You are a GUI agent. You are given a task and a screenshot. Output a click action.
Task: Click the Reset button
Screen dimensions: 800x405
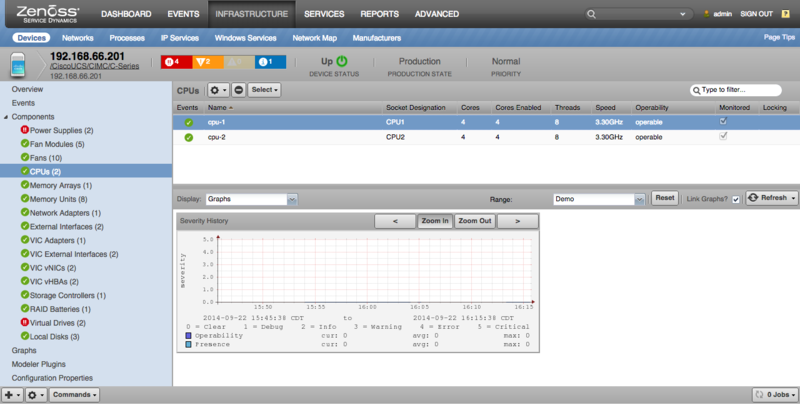pos(665,198)
